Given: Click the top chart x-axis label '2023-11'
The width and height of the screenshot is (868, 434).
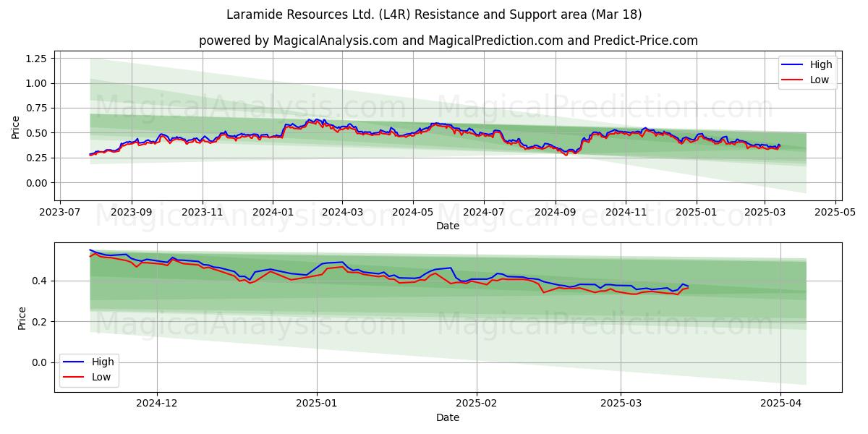Looking at the screenshot, I should pos(202,213).
